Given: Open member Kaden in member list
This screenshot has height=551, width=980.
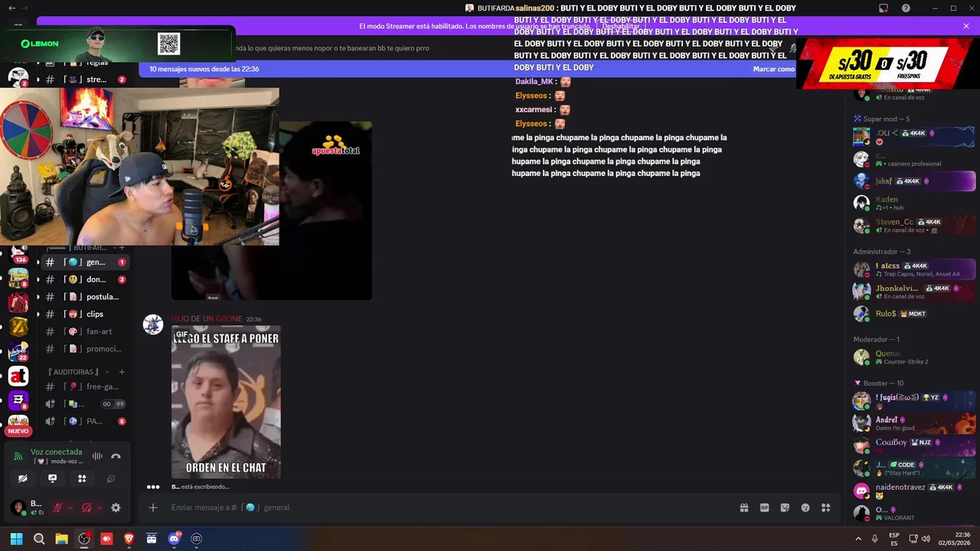Looking at the screenshot, I should pos(913,203).
